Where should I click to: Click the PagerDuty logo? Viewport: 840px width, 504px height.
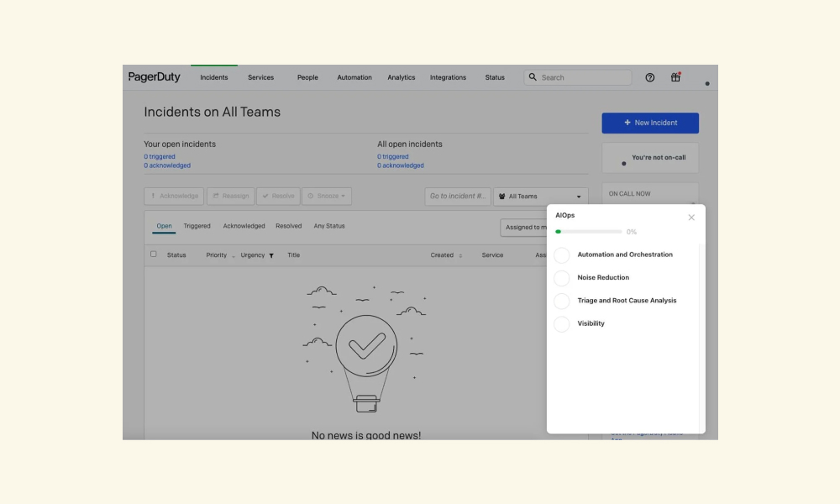[x=155, y=77]
